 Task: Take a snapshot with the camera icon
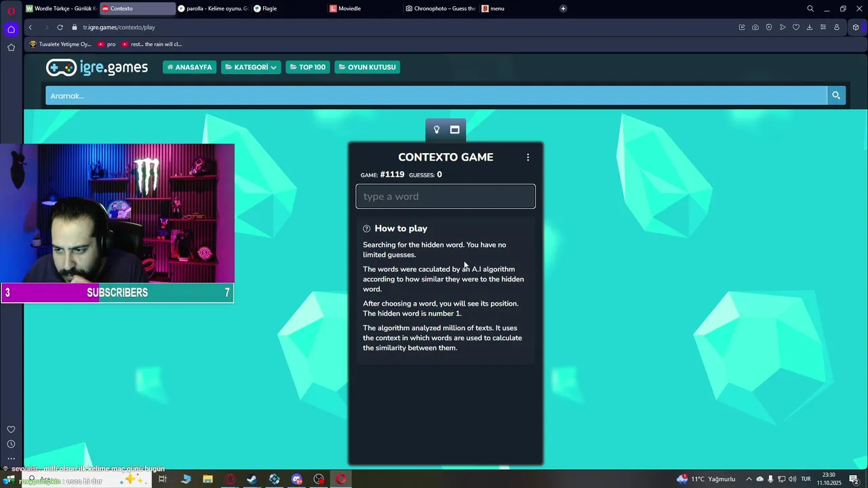click(x=755, y=27)
